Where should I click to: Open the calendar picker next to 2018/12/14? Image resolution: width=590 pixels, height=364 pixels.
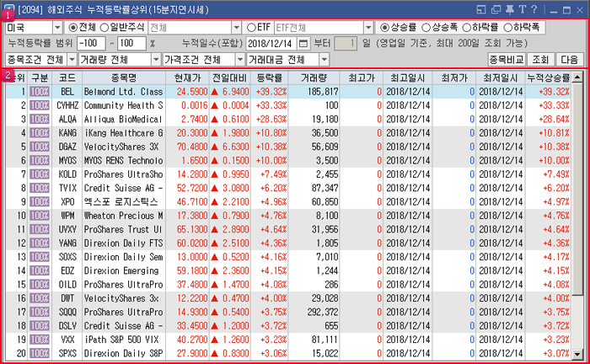click(x=303, y=44)
